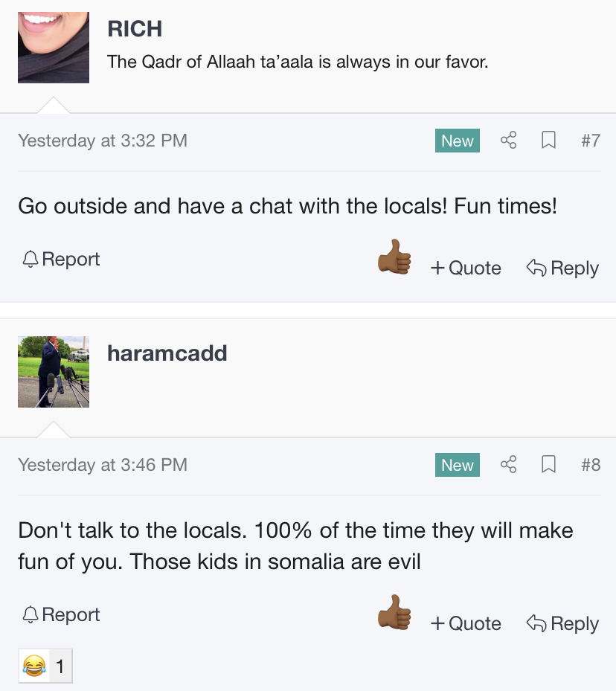Report haramcadd's post
This screenshot has width=616, height=691.
pyautogui.click(x=61, y=615)
